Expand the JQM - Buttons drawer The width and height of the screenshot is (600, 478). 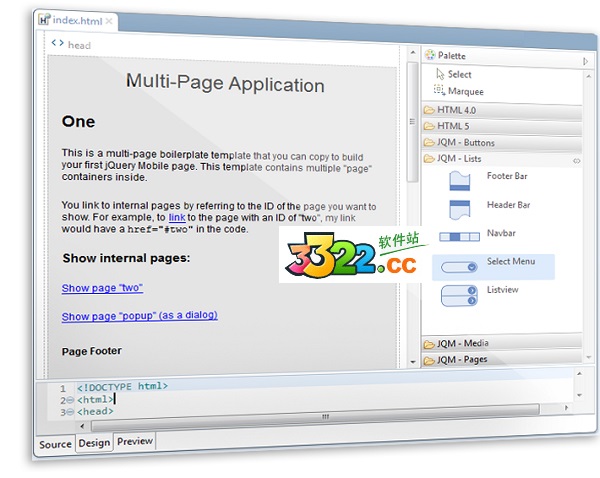tap(502, 143)
